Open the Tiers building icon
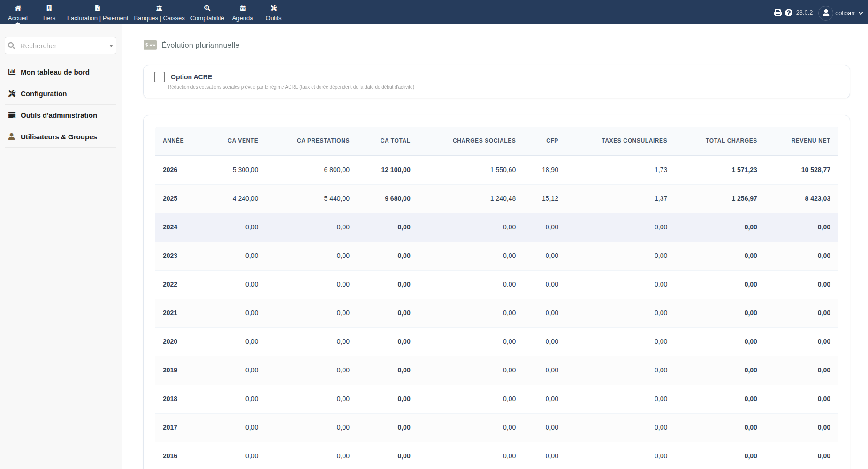This screenshot has width=868, height=469. click(49, 8)
